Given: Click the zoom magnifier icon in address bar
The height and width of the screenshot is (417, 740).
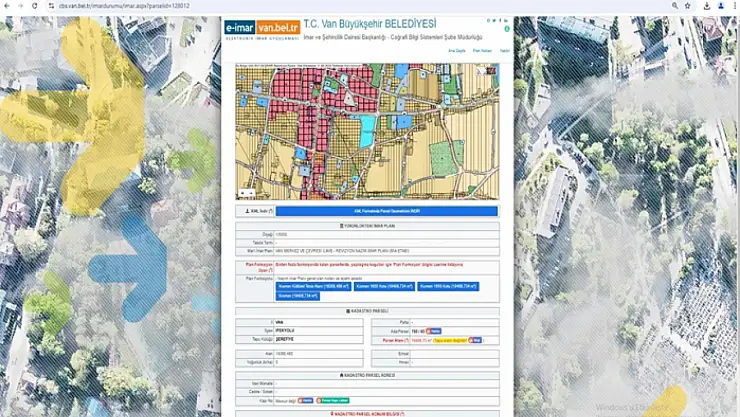Looking at the screenshot, I should [x=675, y=6].
